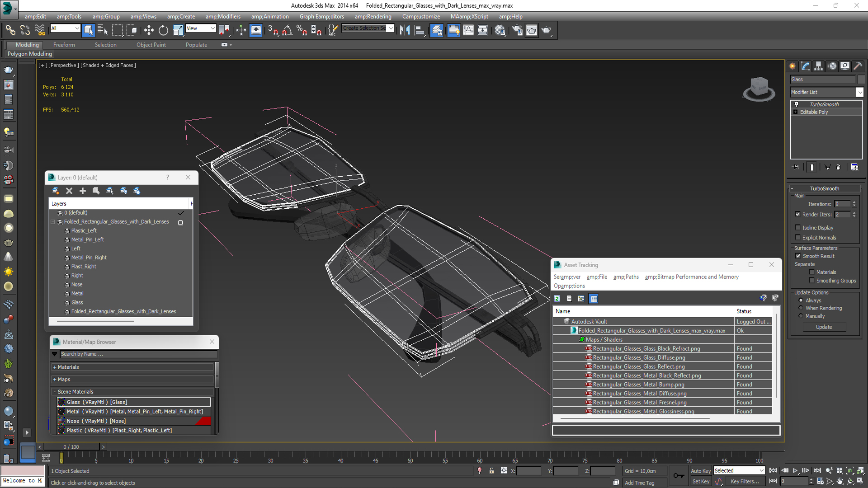The height and width of the screenshot is (488, 868).
Task: Click the Update button in TurboSmooth
Action: pyautogui.click(x=824, y=327)
